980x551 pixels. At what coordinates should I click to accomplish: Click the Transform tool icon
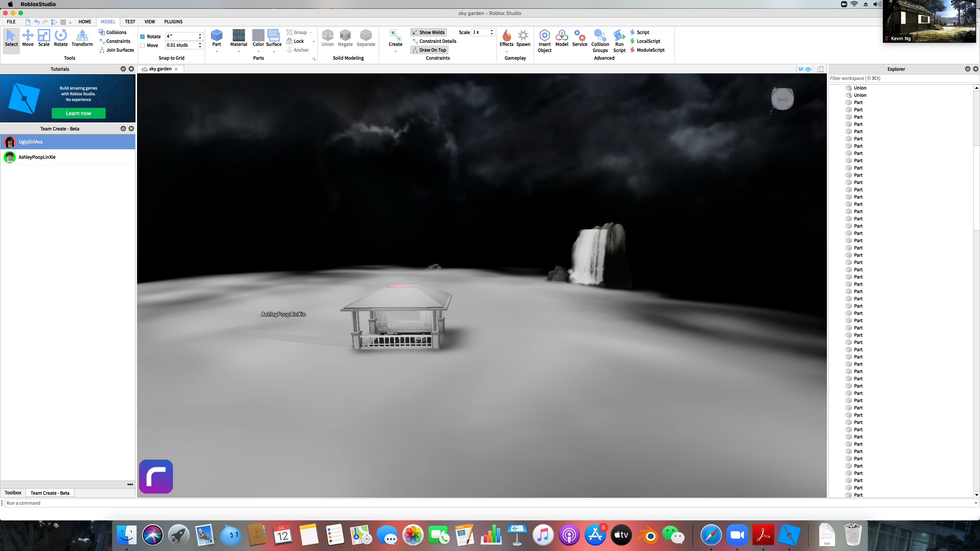(82, 36)
